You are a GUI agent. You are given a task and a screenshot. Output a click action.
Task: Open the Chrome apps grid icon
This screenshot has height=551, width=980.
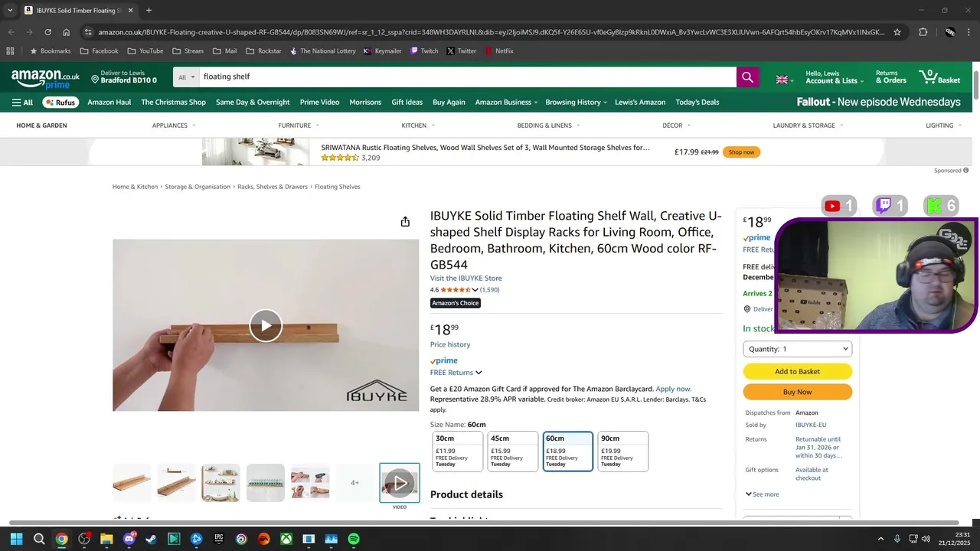[10, 51]
